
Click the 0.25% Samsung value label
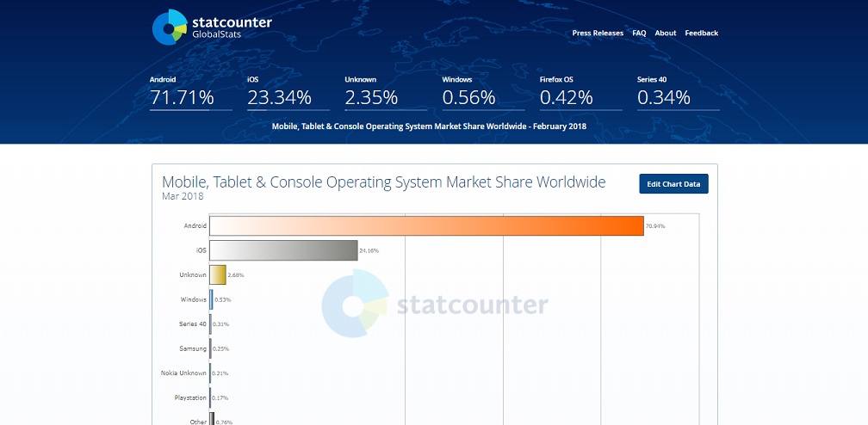[x=220, y=348]
